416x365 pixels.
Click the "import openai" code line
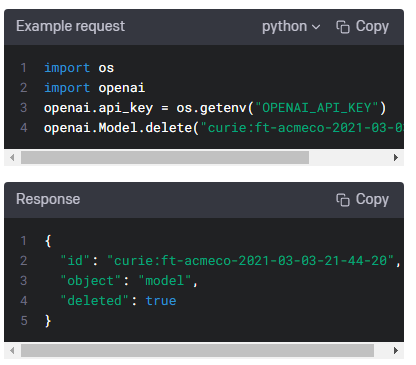pyautogui.click(x=94, y=88)
